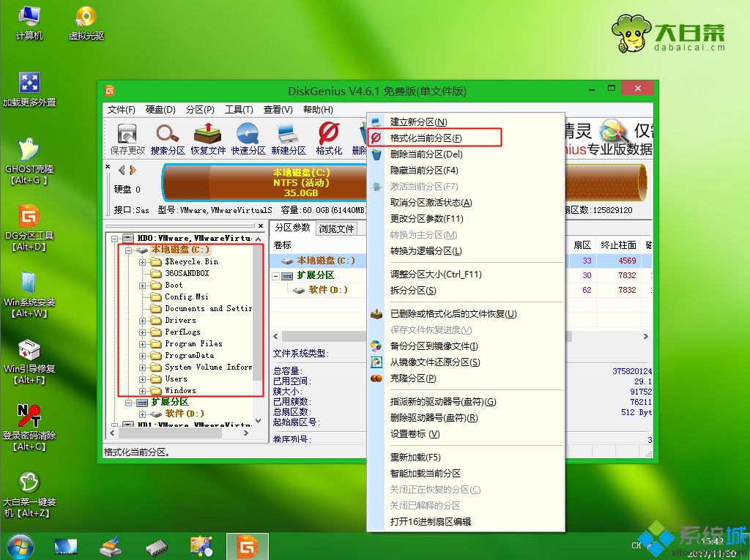Click the Quick Partition (快速分区) icon

pos(248,138)
